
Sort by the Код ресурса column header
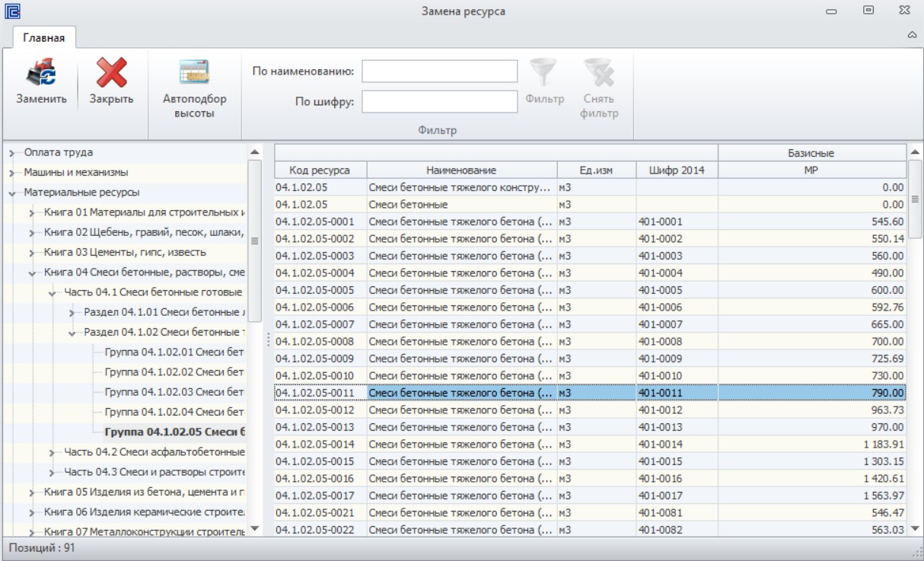(320, 170)
